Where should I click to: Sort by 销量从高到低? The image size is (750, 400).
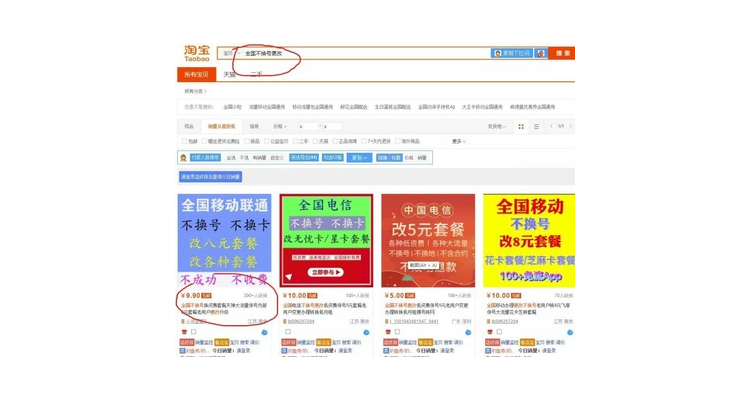pyautogui.click(x=221, y=126)
